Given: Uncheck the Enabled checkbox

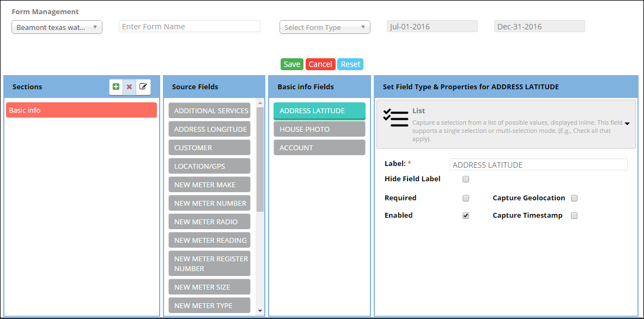Looking at the screenshot, I should tap(466, 216).
